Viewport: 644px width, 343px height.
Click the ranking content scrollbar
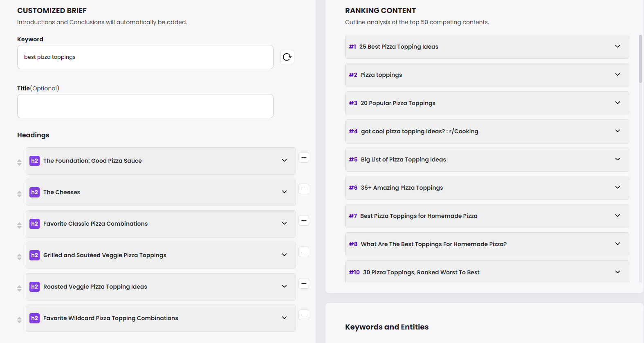[640, 59]
